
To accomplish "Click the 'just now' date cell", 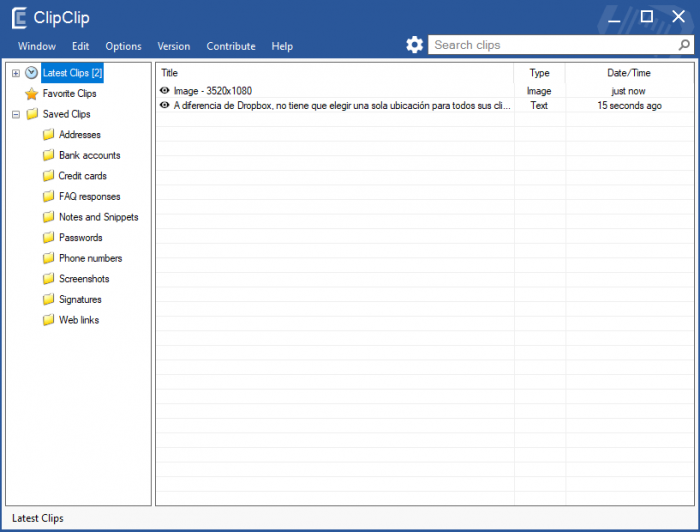I will (629, 91).
